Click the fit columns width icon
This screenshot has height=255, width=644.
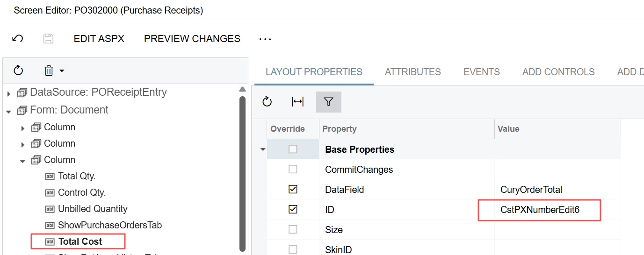pyautogui.click(x=298, y=102)
